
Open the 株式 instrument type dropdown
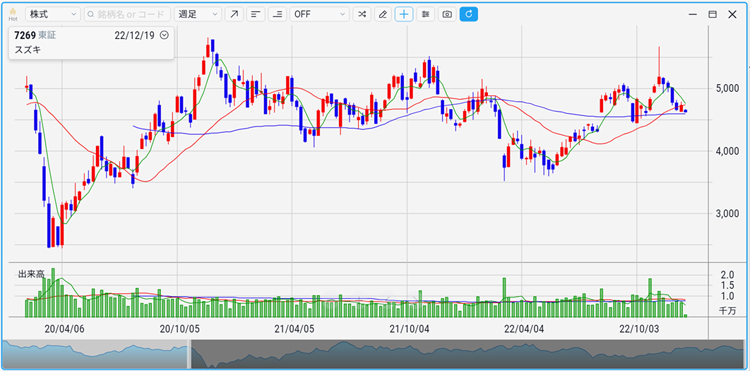click(x=52, y=14)
